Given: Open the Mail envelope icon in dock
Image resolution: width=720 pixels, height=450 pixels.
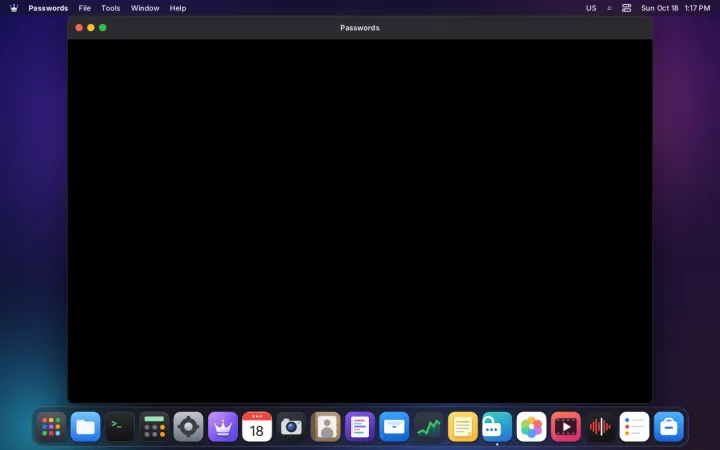Looking at the screenshot, I should (394, 427).
